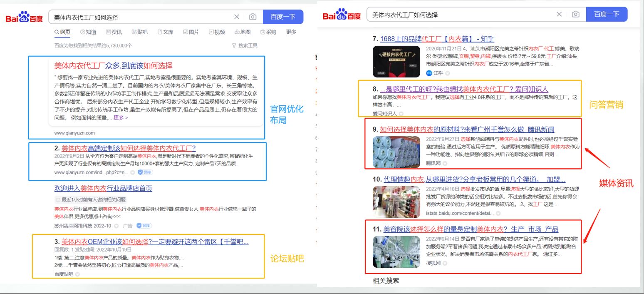Switch to the 视频 tab

point(217,32)
